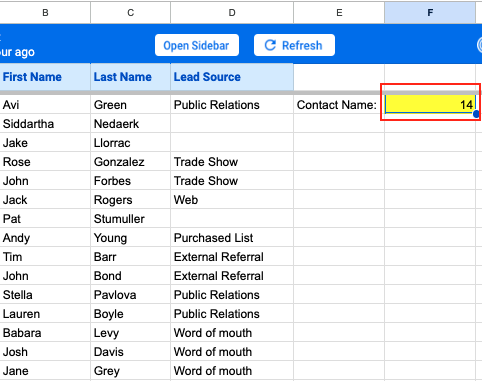
Task: Select Public Relations in Lauren's row
Action: (232, 314)
